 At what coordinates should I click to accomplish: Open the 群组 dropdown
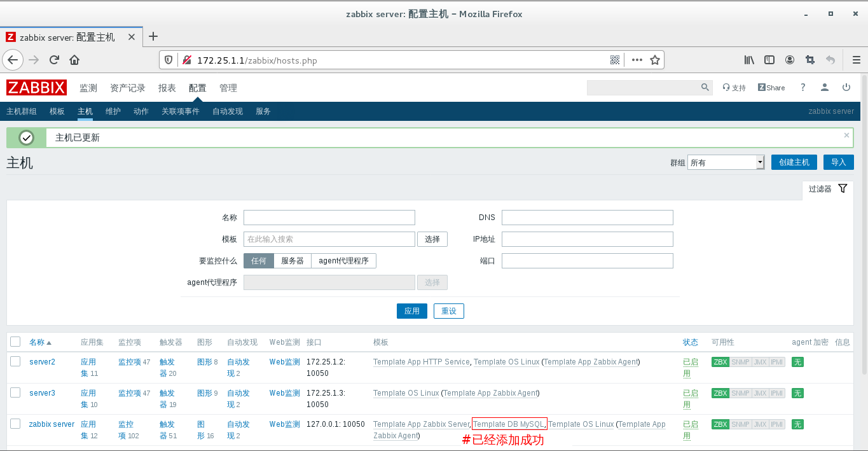(726, 162)
